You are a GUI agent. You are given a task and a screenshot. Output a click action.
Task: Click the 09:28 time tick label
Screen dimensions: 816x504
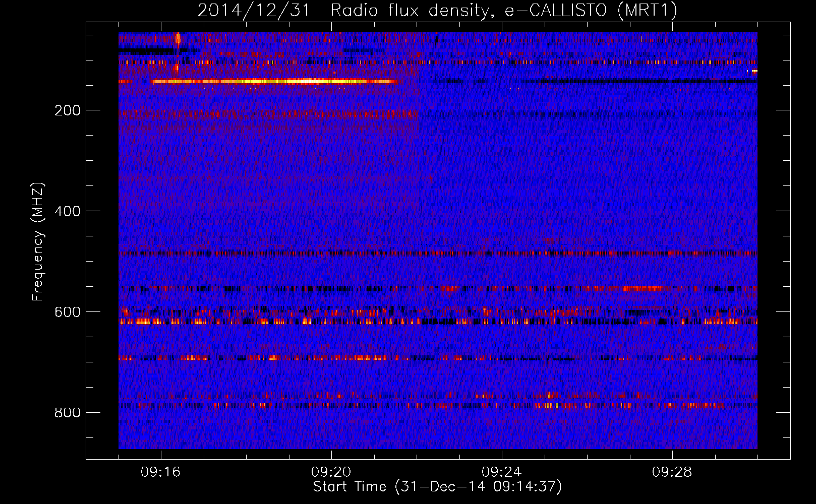click(672, 472)
